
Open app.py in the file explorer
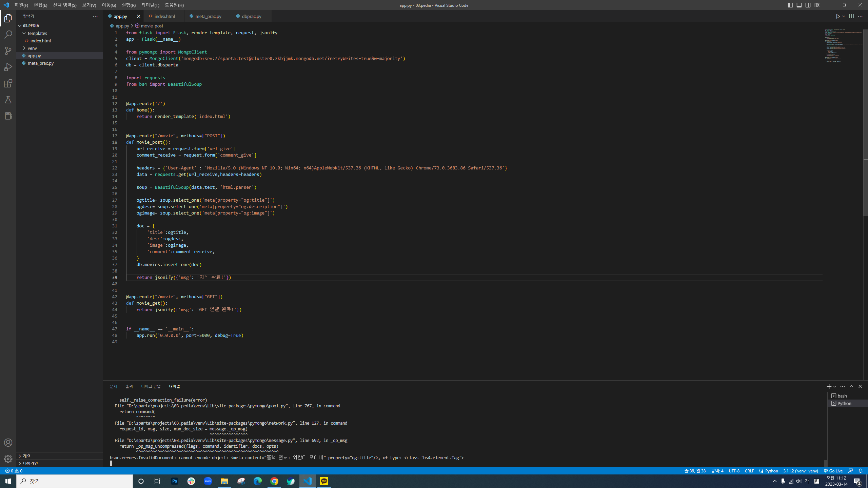pos(60,56)
